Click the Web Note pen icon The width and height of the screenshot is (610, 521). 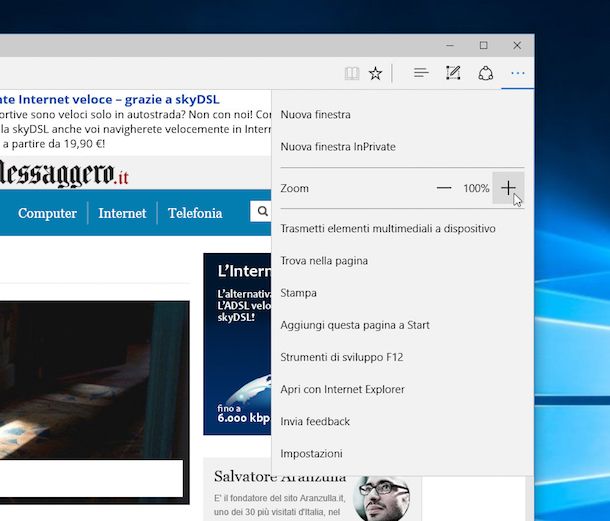(453, 73)
